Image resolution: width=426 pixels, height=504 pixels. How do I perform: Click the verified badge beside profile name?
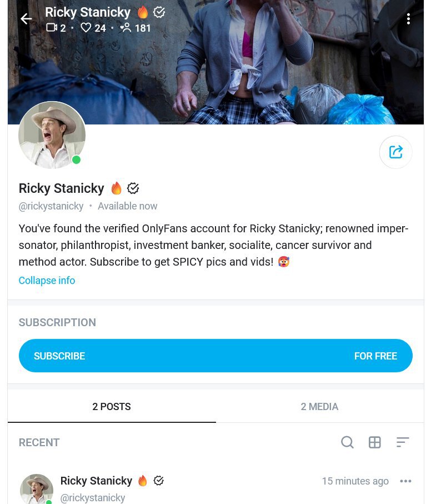[x=133, y=188]
